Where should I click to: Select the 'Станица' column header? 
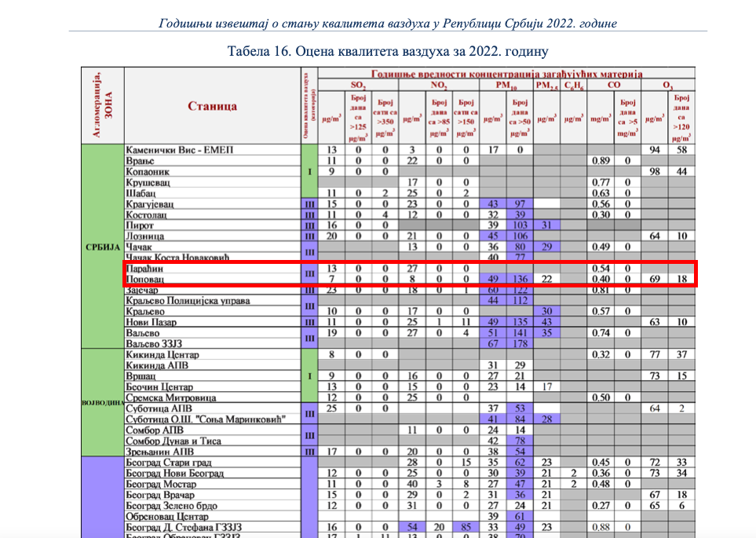point(212,107)
